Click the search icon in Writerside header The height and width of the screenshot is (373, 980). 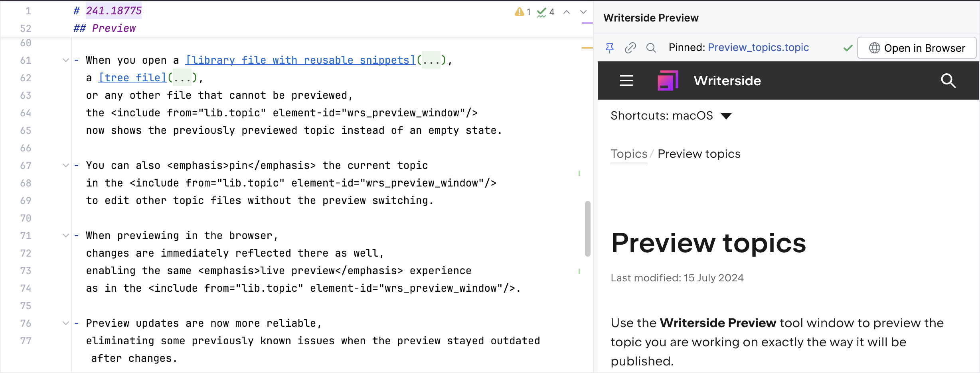(x=948, y=80)
